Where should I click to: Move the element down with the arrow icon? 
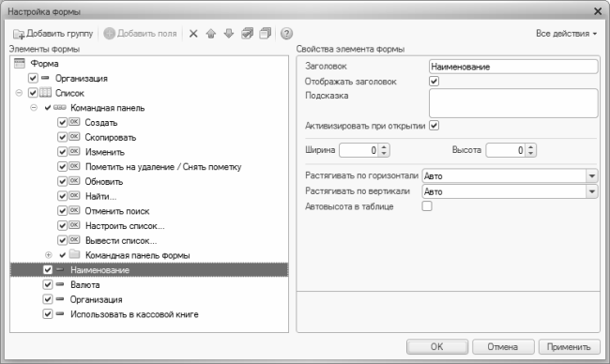coord(229,34)
